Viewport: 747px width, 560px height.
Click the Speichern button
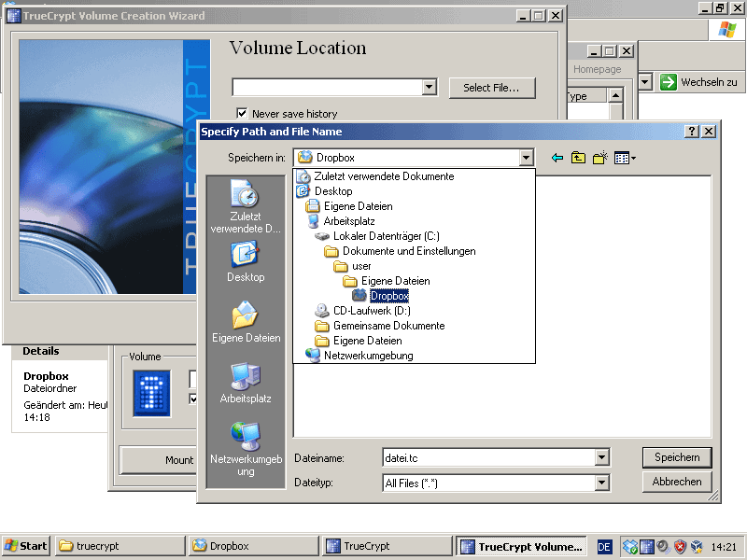677,457
